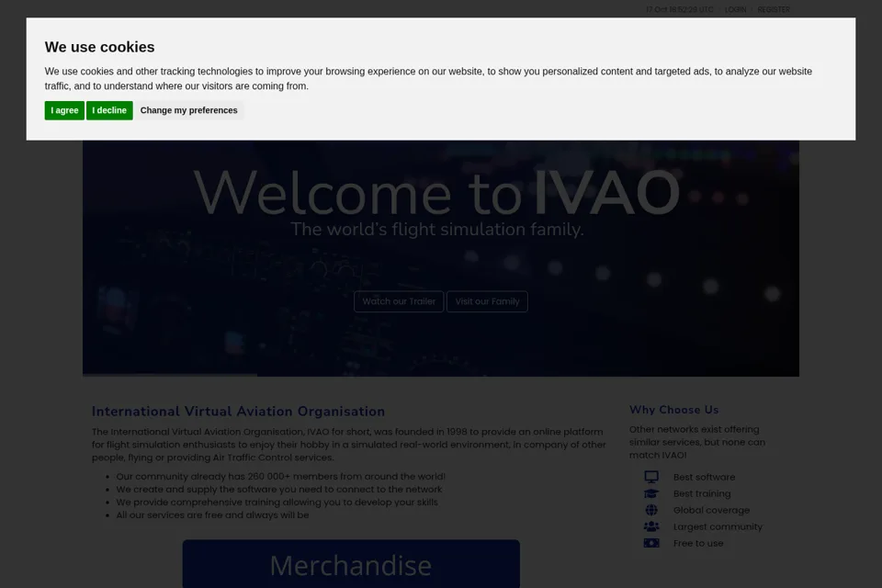Click the monitor icon beside Best software
This screenshot has width=882, height=588.
[651, 477]
